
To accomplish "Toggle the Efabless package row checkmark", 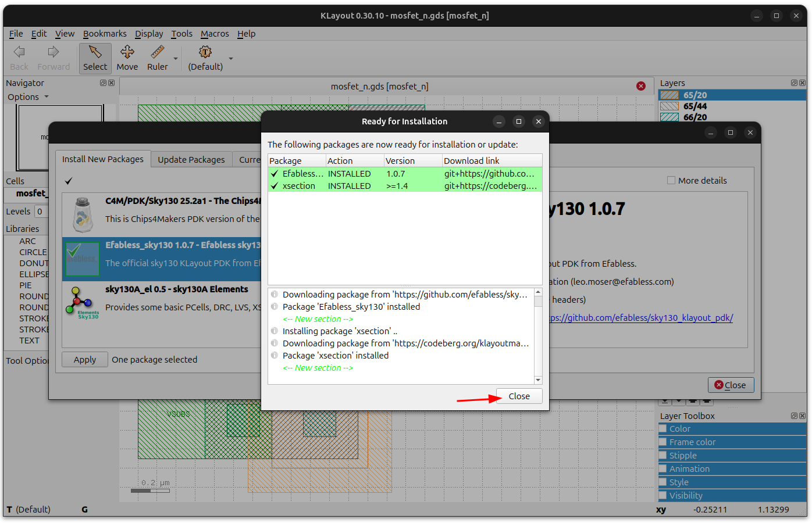I will pyautogui.click(x=275, y=174).
